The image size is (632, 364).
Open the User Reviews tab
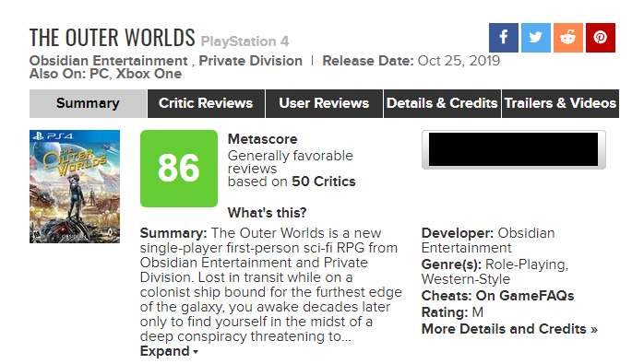[324, 103]
